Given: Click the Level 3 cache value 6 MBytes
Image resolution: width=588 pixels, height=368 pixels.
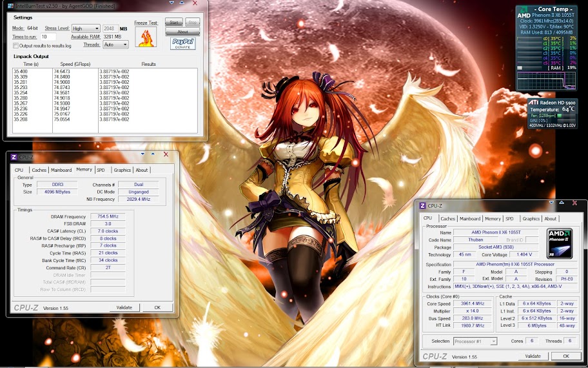Looking at the screenshot, I should [x=536, y=325].
